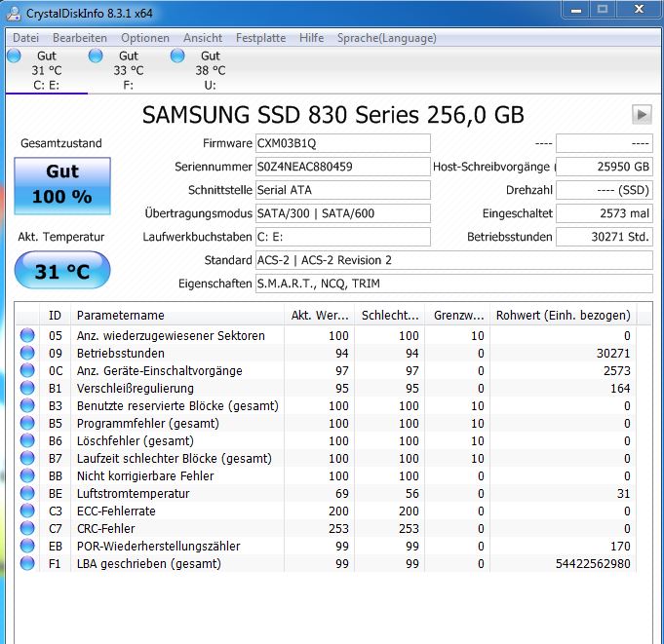Viewport: 664px width, 644px height.
Task: Click status orb of row B3 reservierte Blöcke
Action: coord(27,405)
